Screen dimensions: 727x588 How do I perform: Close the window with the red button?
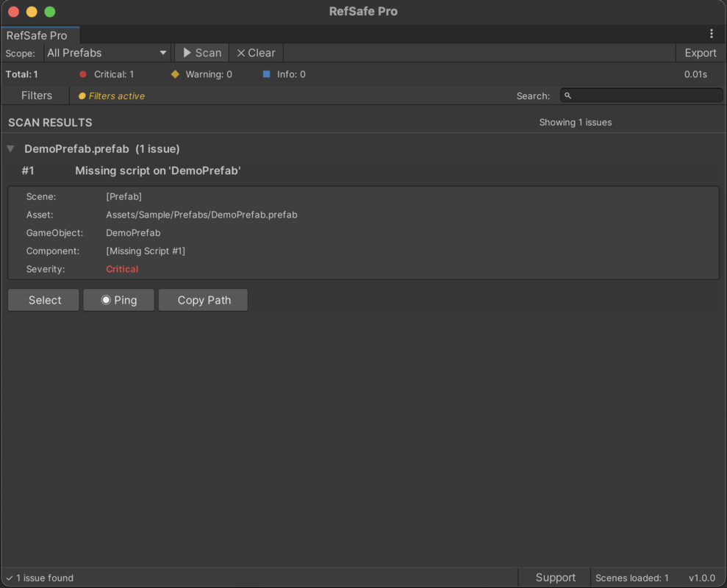[13, 12]
